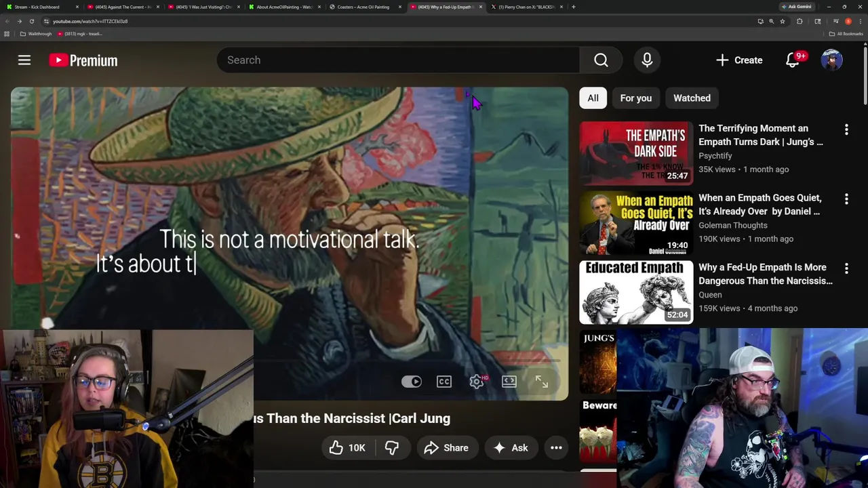Screen dimensions: 868x488
Task: Open options for Empath Goes Quiet video
Action: (846, 199)
